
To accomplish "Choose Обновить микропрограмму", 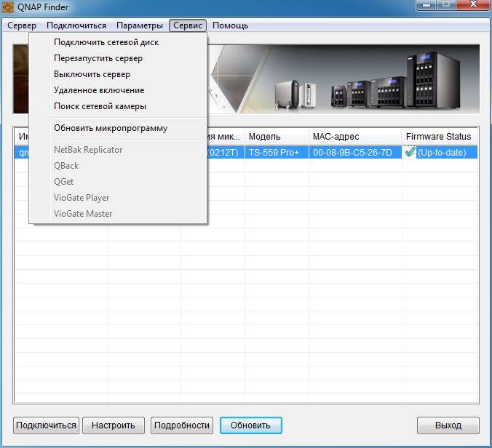I will [118, 128].
